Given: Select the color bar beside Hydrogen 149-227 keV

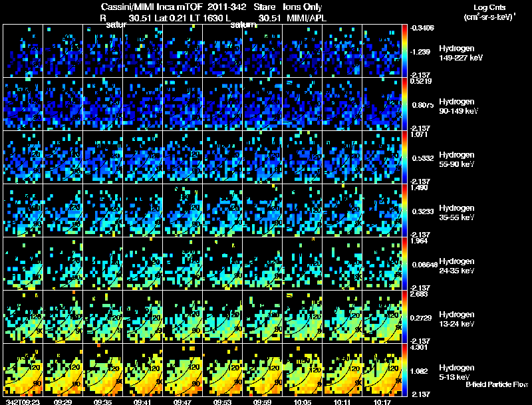Looking at the screenshot, I should [x=404, y=51].
